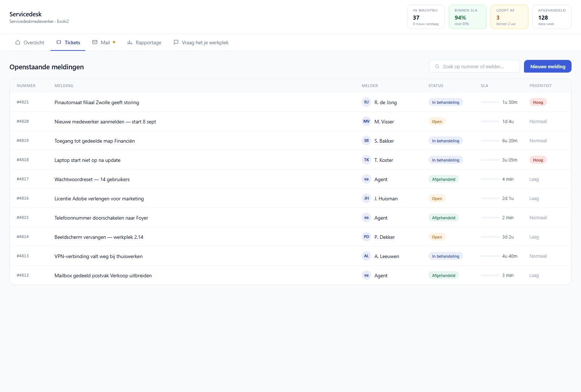Click the Hoog priority badge on #4818

pos(538,160)
